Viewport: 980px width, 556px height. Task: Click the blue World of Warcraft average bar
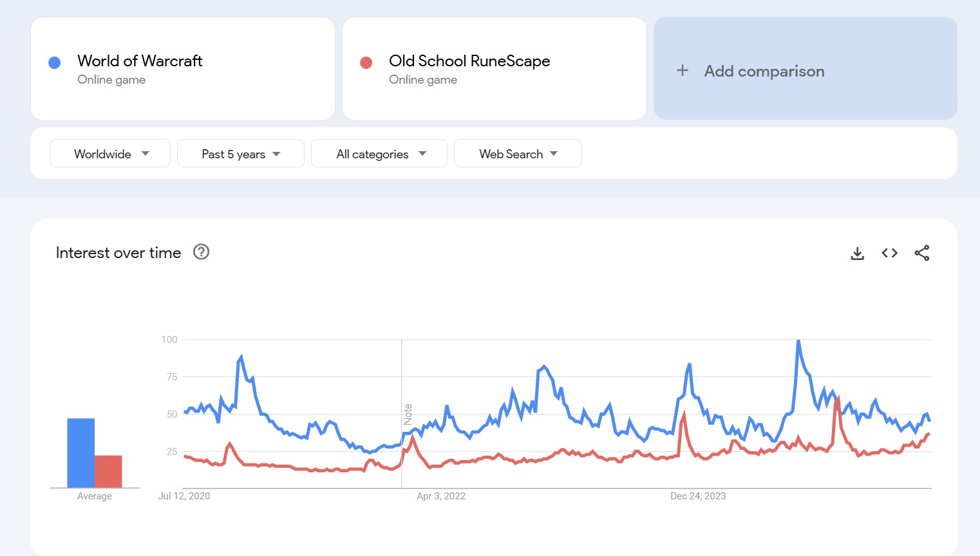click(81, 453)
